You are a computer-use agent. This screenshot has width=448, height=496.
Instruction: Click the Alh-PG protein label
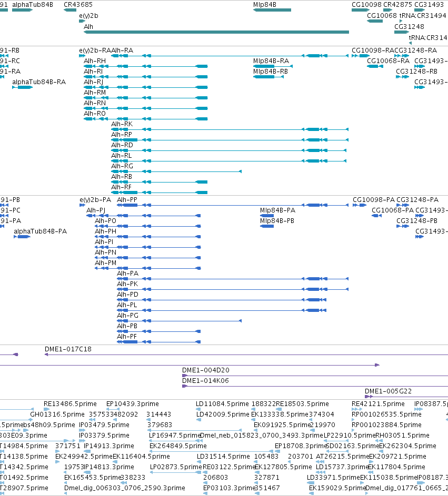(127, 316)
